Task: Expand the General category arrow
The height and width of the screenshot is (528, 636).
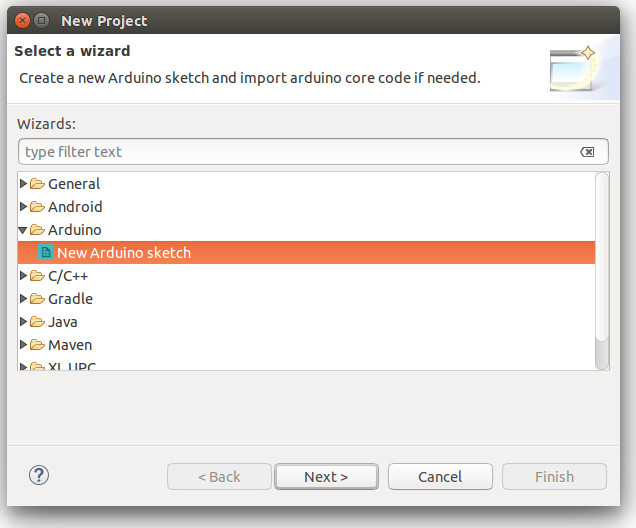Action: tap(23, 184)
